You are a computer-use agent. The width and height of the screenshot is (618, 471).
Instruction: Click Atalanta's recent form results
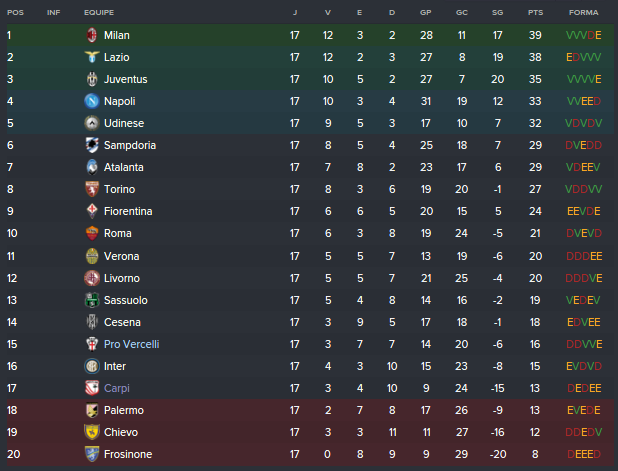coord(583,167)
